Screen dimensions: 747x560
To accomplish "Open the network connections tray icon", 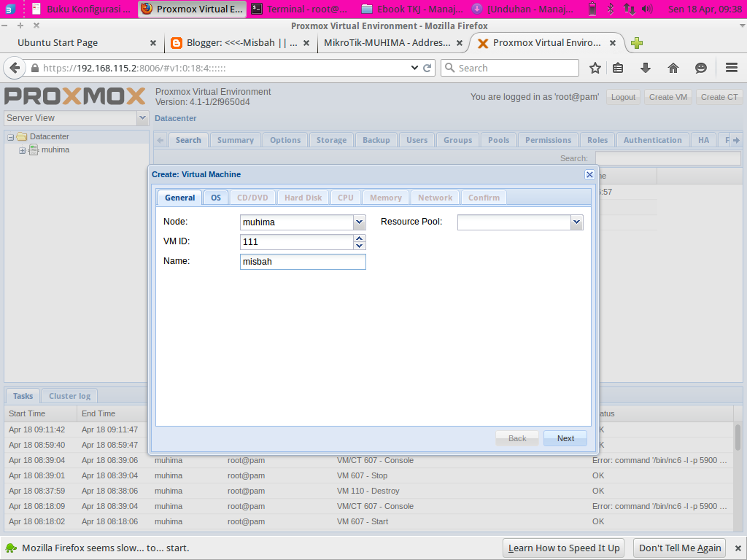I will tap(630, 9).
